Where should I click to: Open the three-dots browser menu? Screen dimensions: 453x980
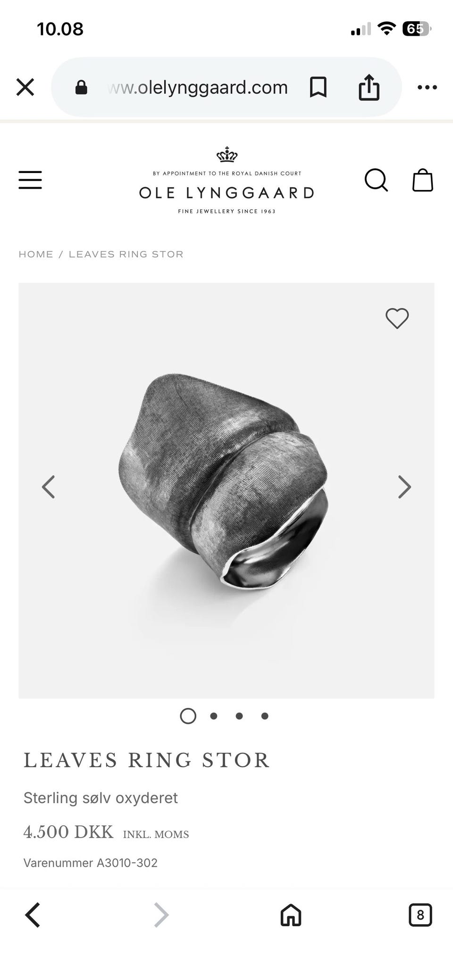427,87
